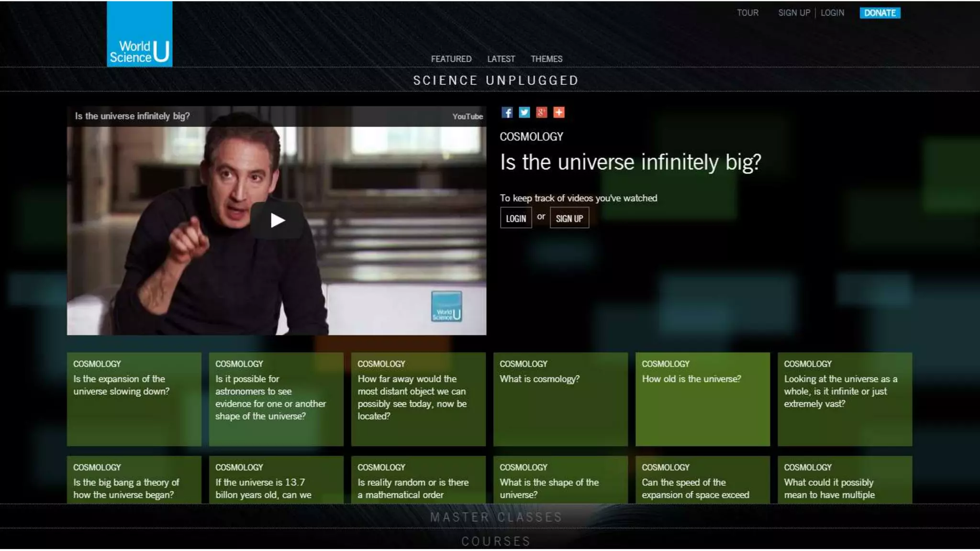980x551 pixels.
Task: Switch to the Latest tab
Action: click(x=501, y=59)
